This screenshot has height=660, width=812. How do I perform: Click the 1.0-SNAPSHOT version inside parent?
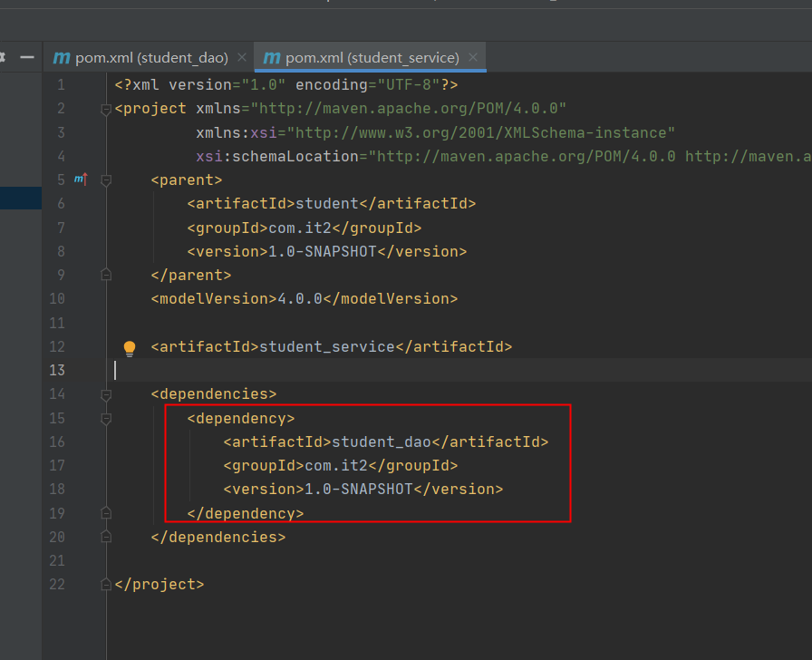(x=322, y=252)
